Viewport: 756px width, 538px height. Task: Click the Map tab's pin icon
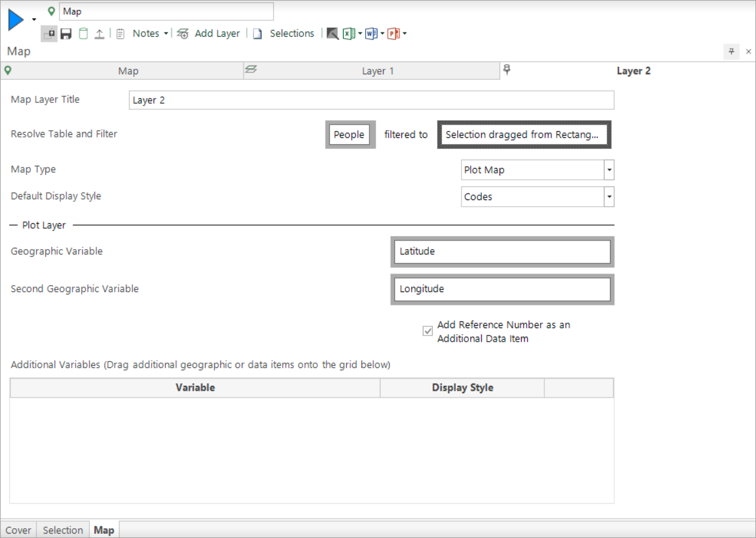[8, 70]
